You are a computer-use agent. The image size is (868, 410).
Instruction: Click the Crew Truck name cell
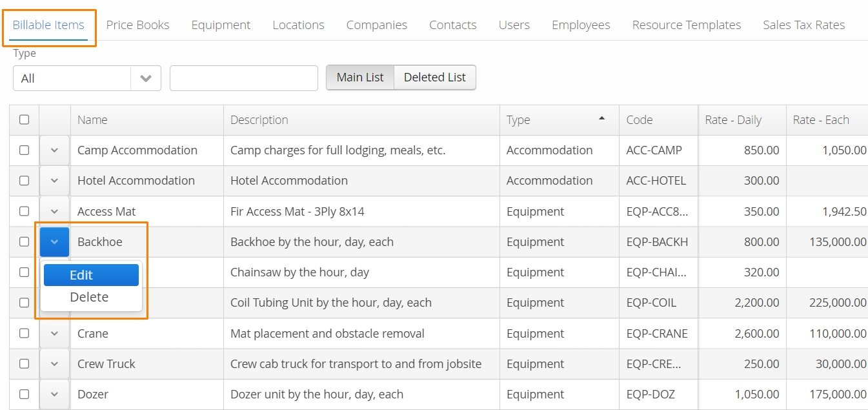point(147,364)
